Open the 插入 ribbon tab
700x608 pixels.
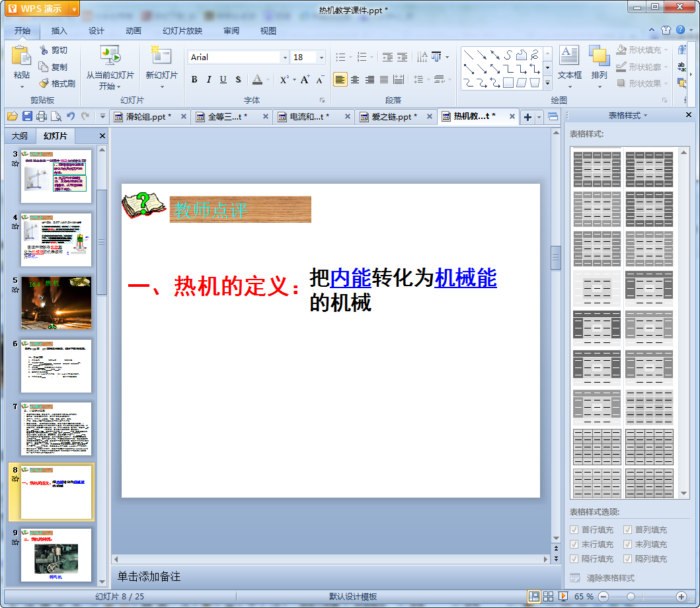(59, 31)
